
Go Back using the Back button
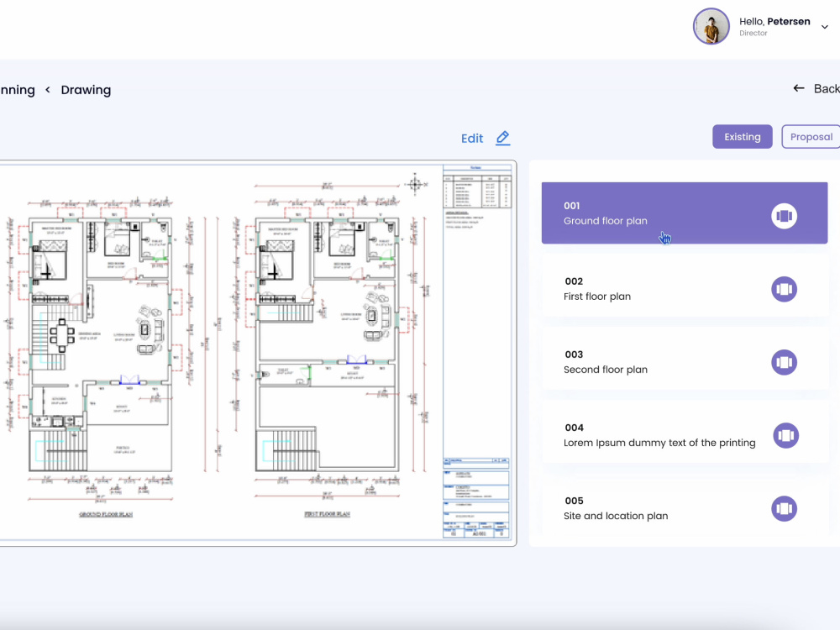817,88
